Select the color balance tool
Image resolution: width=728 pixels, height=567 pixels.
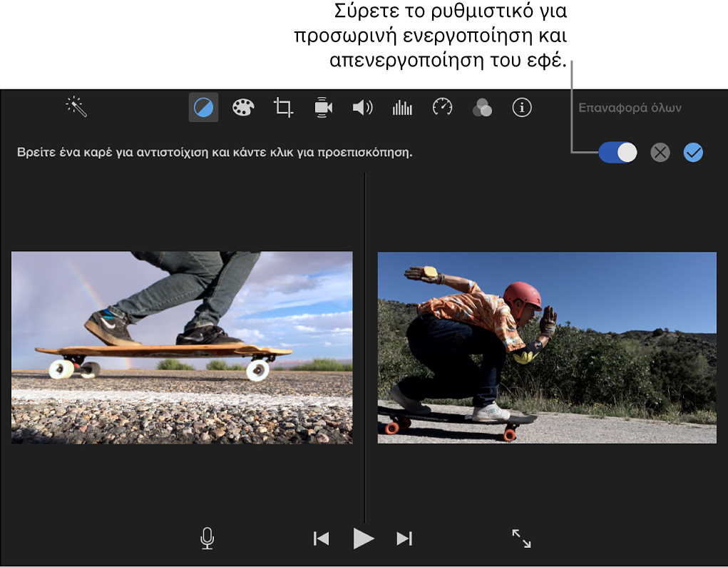(x=203, y=108)
